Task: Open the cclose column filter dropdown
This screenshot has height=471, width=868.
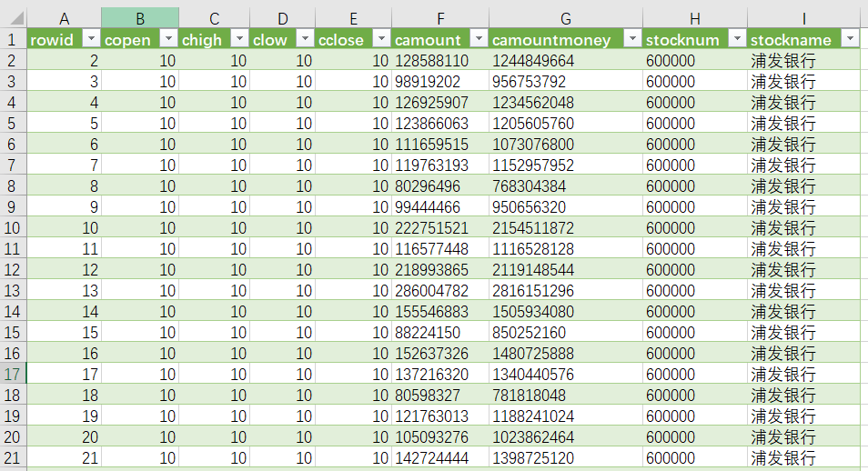Action: (x=381, y=39)
